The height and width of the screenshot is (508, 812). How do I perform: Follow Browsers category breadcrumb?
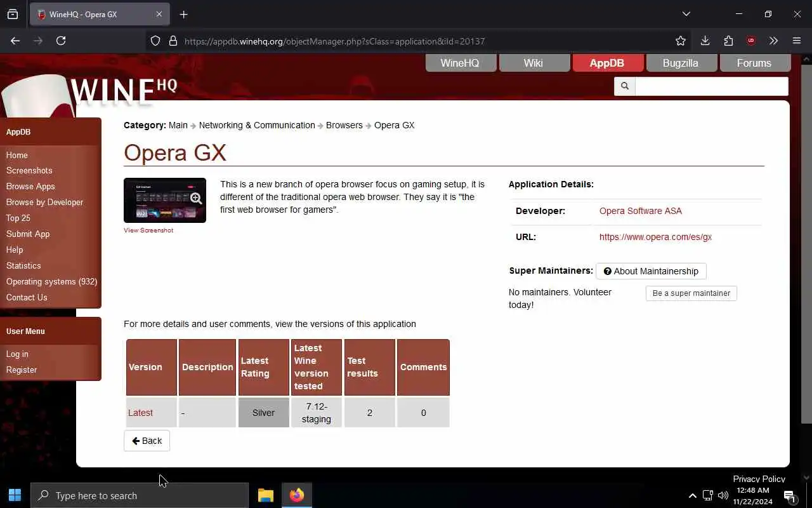[344, 125]
